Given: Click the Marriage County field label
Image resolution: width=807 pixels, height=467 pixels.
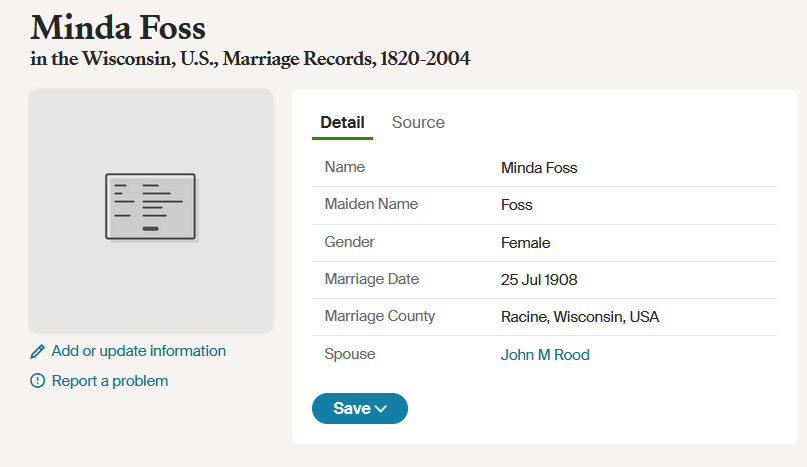Looking at the screenshot, I should click(379, 316).
